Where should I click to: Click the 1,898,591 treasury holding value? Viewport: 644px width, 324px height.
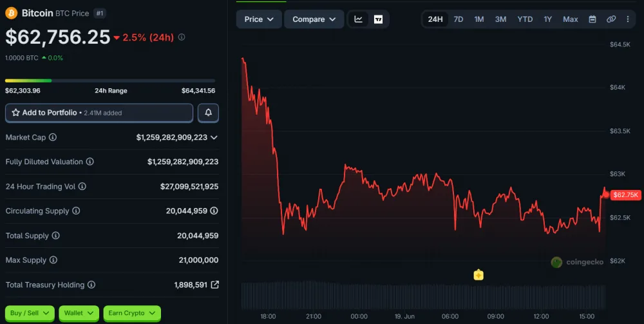tap(191, 285)
